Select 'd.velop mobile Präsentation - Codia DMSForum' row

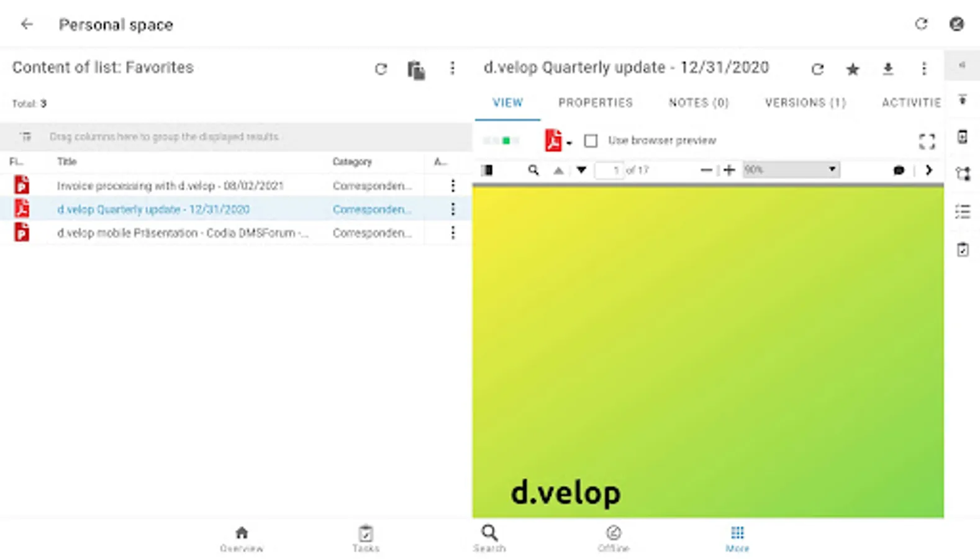point(236,232)
